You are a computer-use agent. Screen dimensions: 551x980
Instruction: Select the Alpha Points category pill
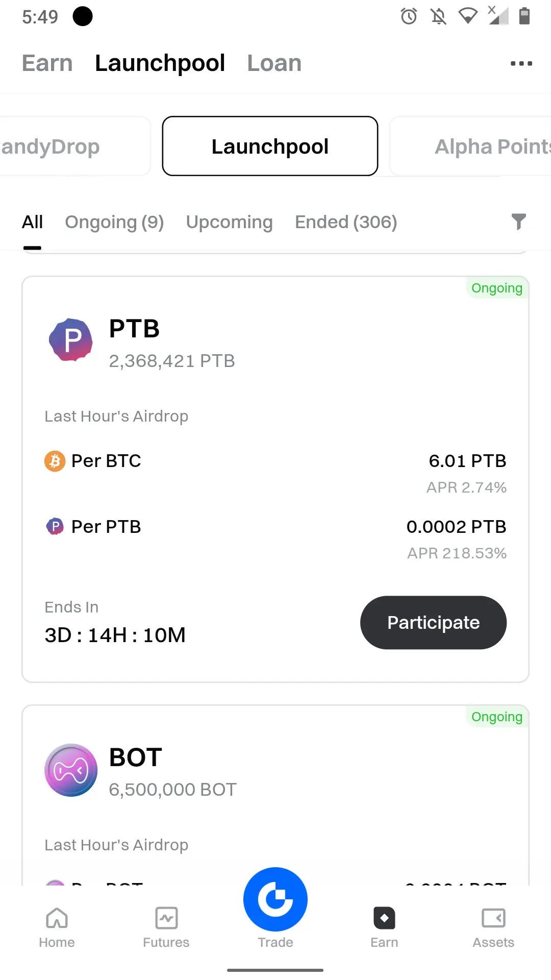click(x=470, y=146)
